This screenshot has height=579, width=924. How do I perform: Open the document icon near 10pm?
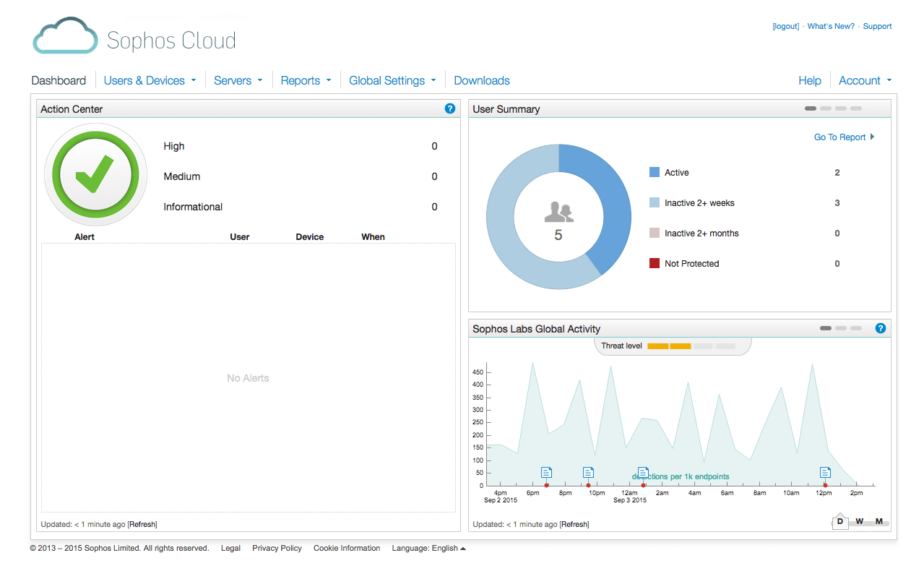pos(588,473)
